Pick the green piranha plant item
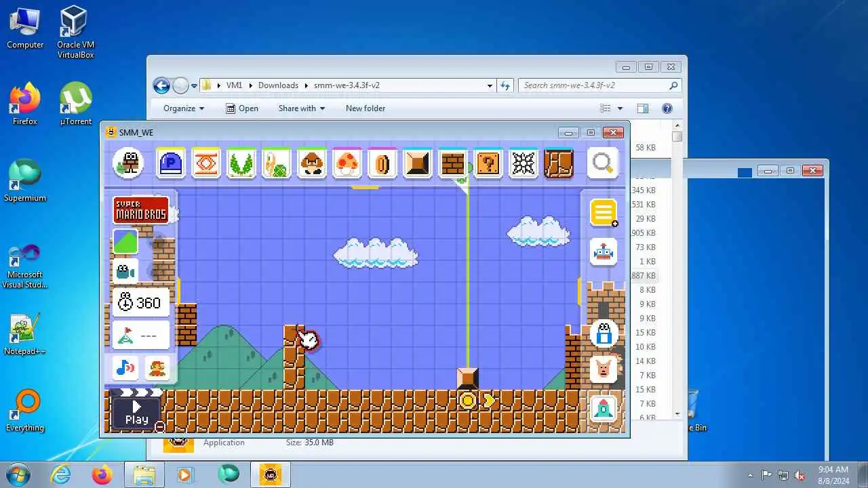 [241, 163]
